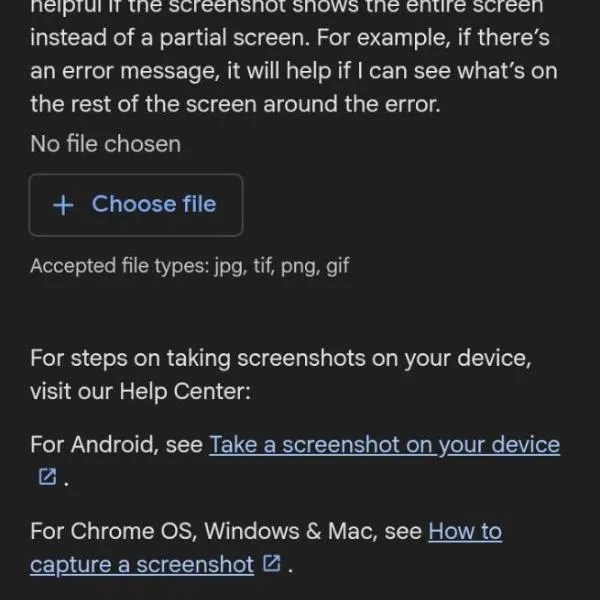Click the 'visit our Help Center' text
Screen dimensions: 600x600
(140, 389)
